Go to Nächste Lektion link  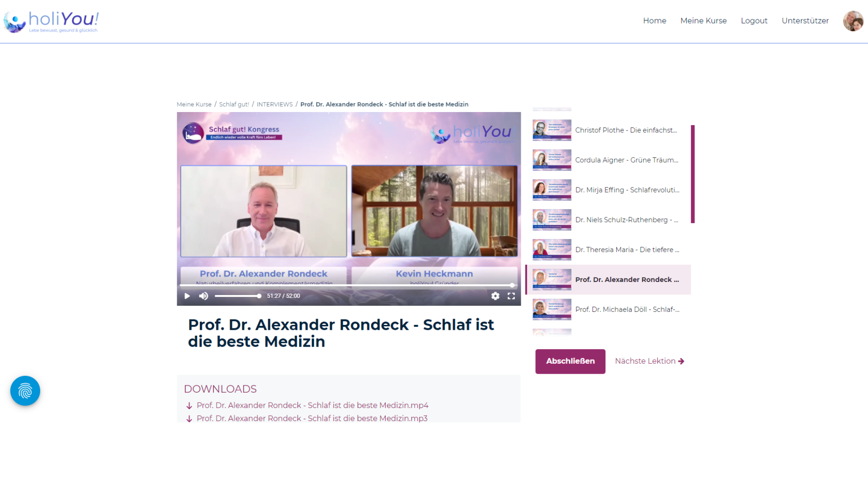click(649, 361)
